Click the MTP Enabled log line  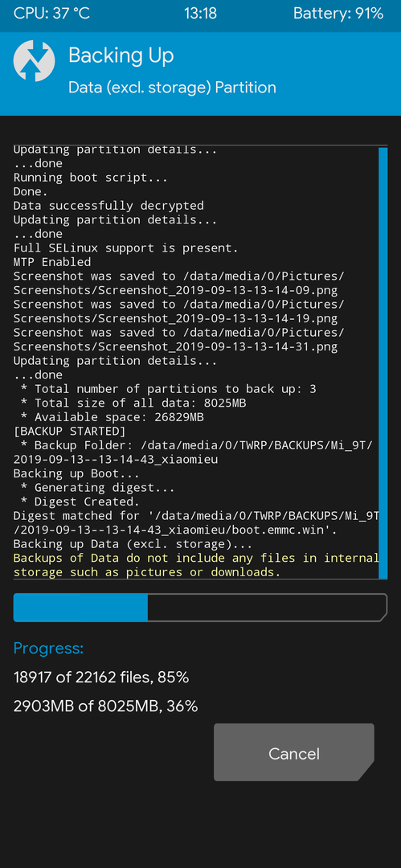pos(52,262)
